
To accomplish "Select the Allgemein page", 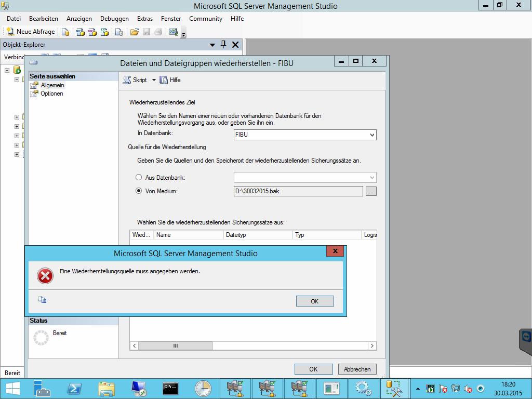I will [52, 85].
